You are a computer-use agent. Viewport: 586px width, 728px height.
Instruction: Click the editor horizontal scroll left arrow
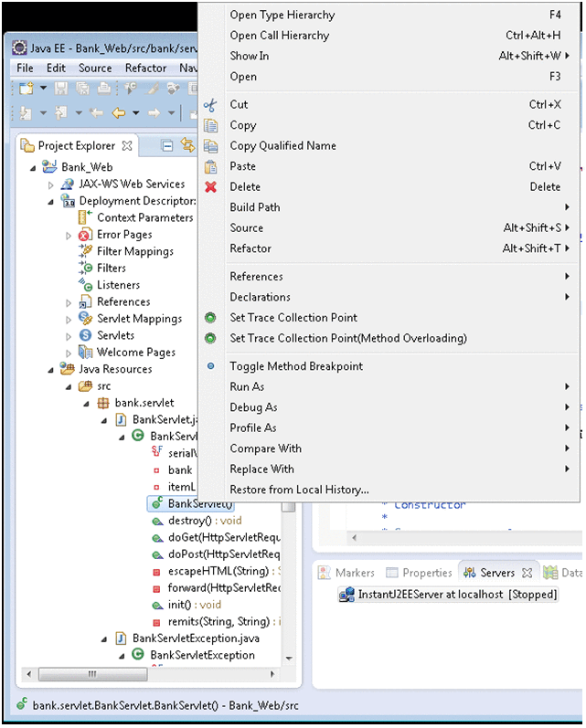(x=354, y=538)
